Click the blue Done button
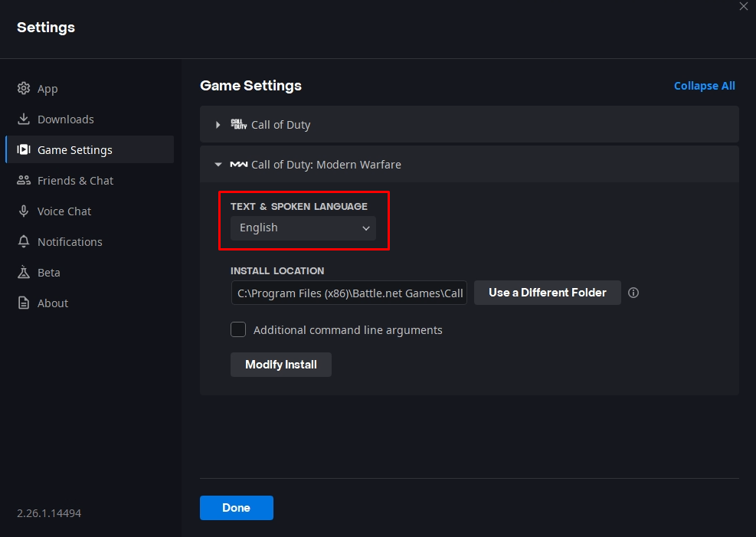 coord(236,508)
